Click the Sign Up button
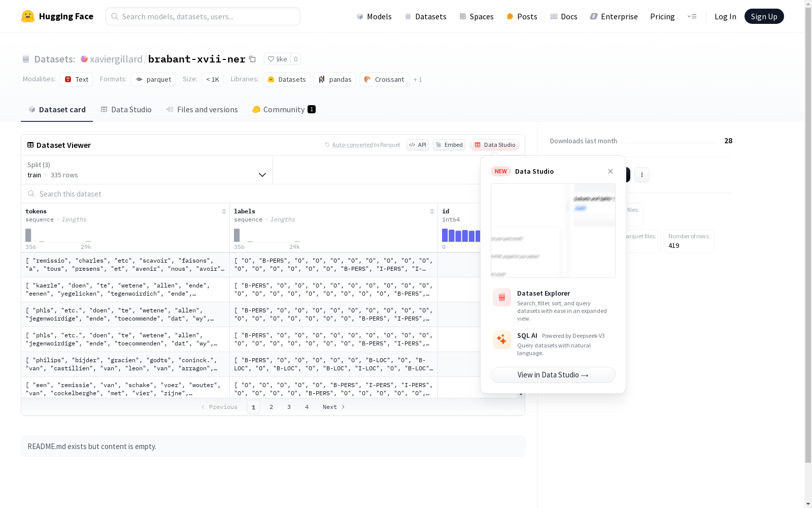The height and width of the screenshot is (508, 812). (764, 16)
